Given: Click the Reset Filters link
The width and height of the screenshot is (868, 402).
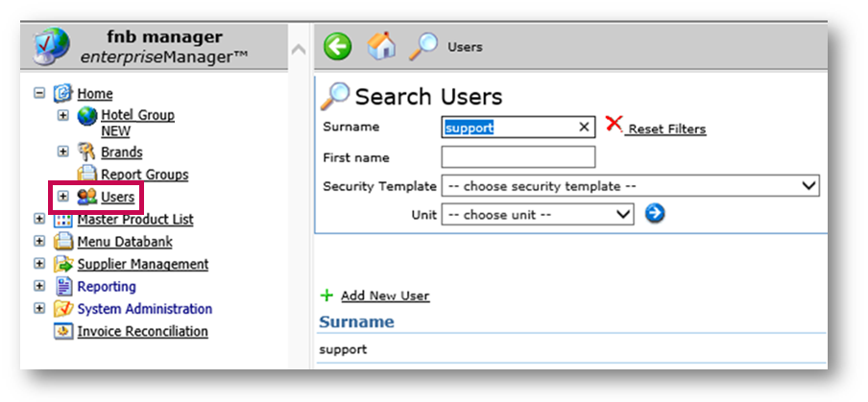Looking at the screenshot, I should [666, 129].
